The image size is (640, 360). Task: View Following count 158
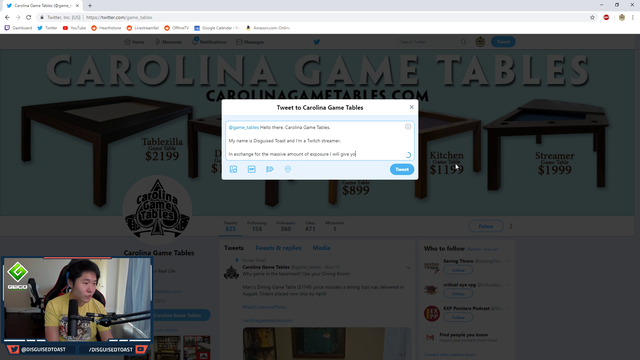point(257,226)
